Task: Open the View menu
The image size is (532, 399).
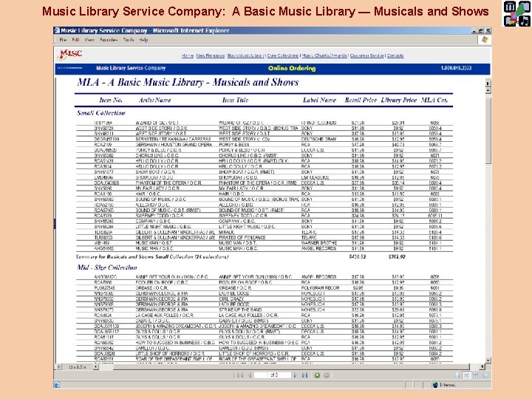Action: pyautogui.click(x=89, y=40)
